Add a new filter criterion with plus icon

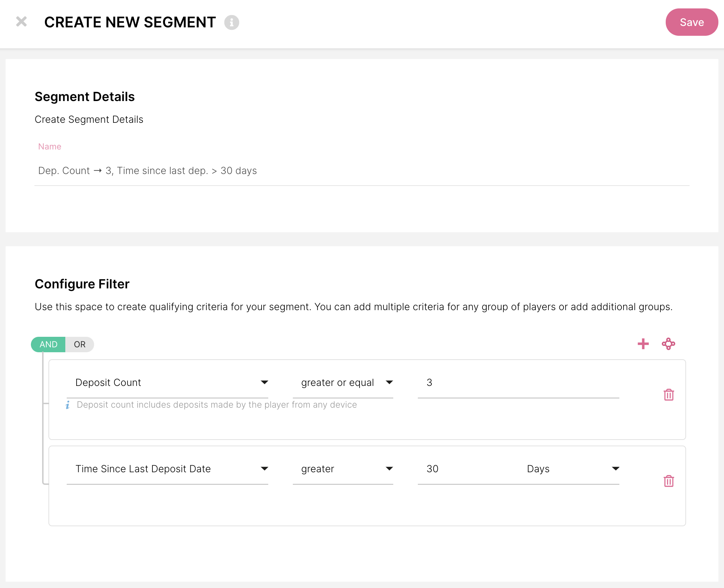(643, 344)
